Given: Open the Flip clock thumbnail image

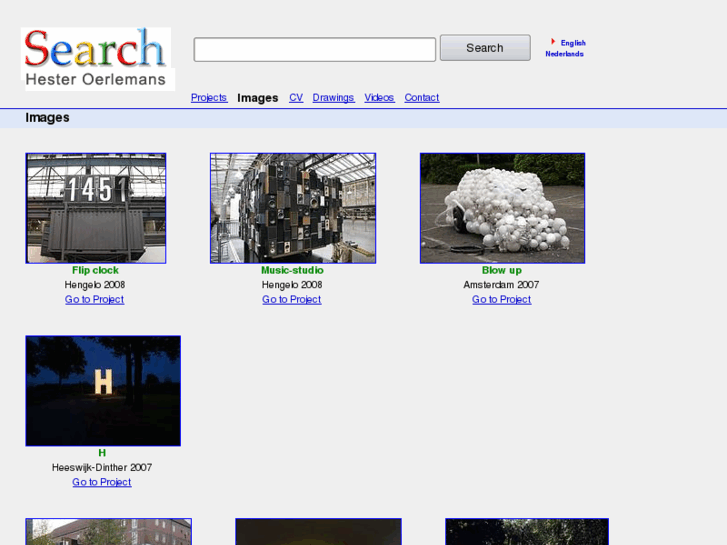Looking at the screenshot, I should (96, 208).
